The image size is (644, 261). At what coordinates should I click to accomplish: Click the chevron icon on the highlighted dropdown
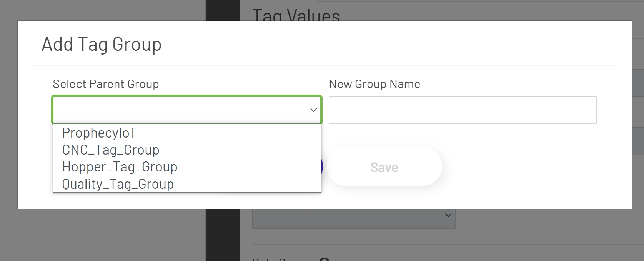(311, 110)
